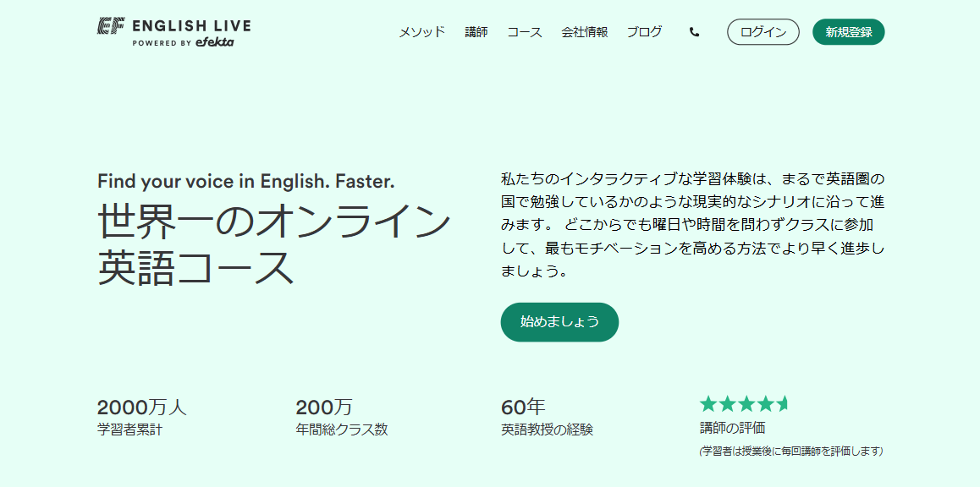Click the efekta brand wordmark
Image resolution: width=980 pixels, height=487 pixels.
click(x=214, y=42)
